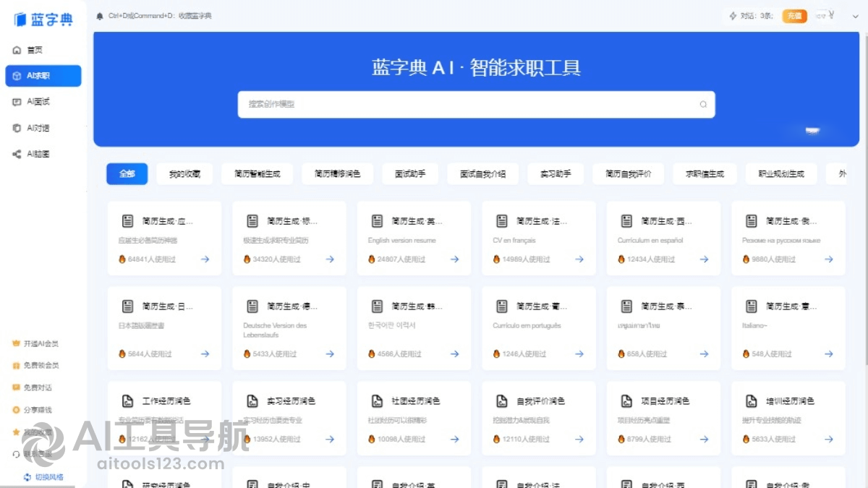Switch to 简历精修润色 tab
The height and width of the screenshot is (488, 868).
pos(337,174)
